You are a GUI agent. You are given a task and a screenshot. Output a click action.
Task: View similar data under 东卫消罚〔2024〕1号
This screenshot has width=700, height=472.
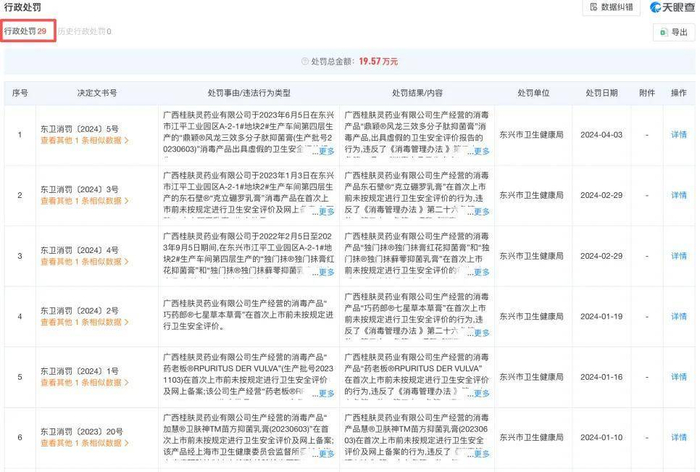[84, 383]
